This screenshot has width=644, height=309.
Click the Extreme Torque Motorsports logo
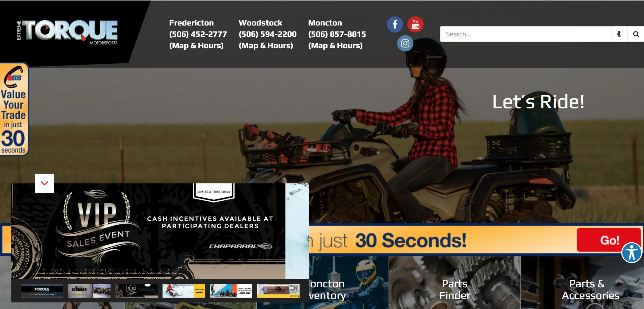point(67,32)
